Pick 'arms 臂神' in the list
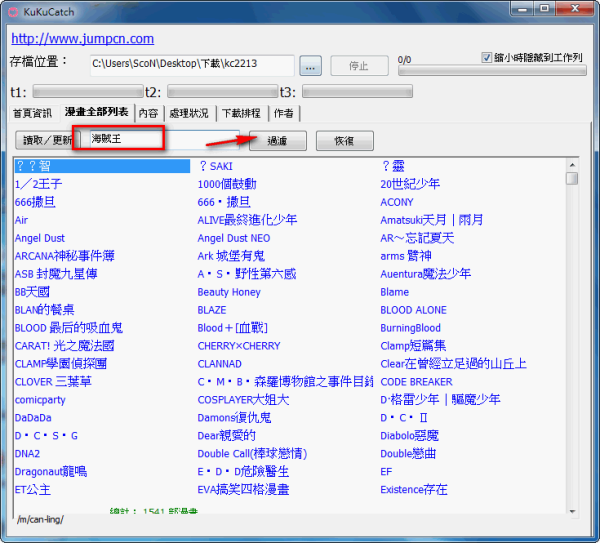Image resolution: width=600 pixels, height=543 pixels. pyautogui.click(x=406, y=256)
